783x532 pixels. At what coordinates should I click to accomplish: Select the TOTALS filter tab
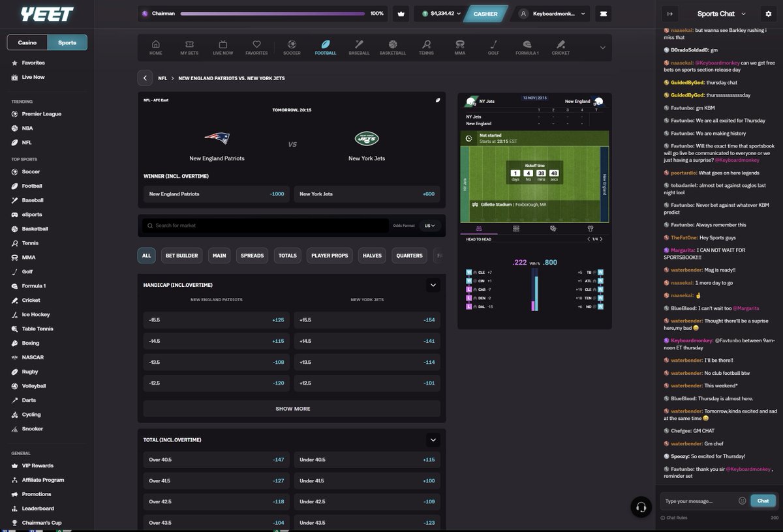(x=287, y=256)
